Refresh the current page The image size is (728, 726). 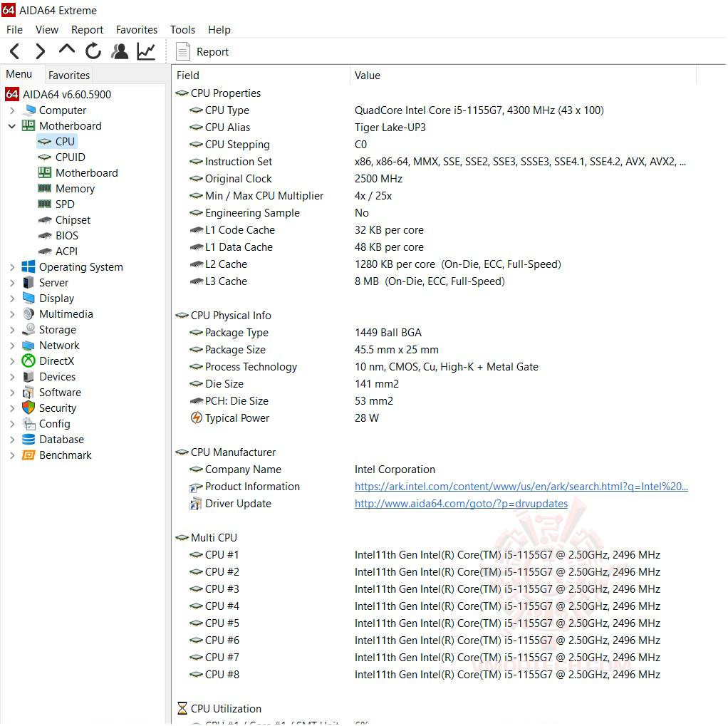93,51
